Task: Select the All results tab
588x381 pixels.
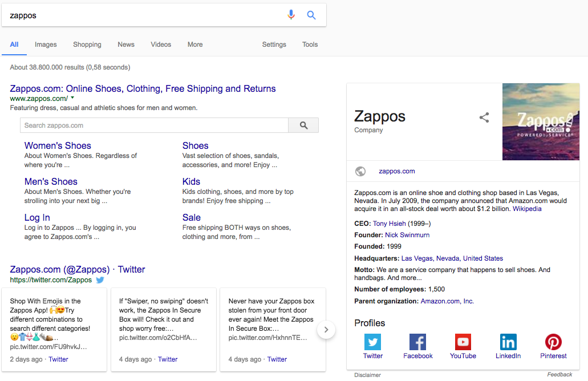Action: [14, 44]
